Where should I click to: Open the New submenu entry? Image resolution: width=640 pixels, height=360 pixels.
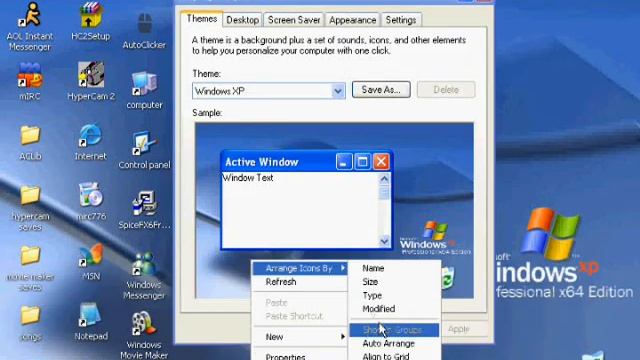[300, 337]
